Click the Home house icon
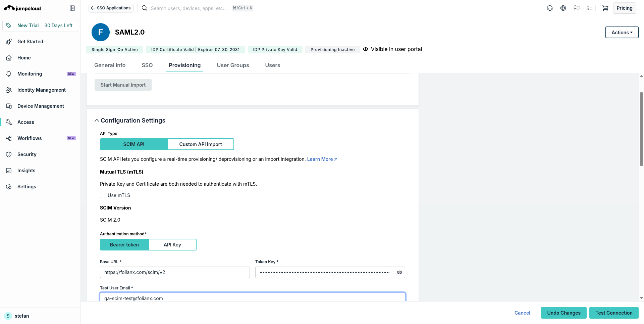The image size is (644, 324). click(x=9, y=58)
